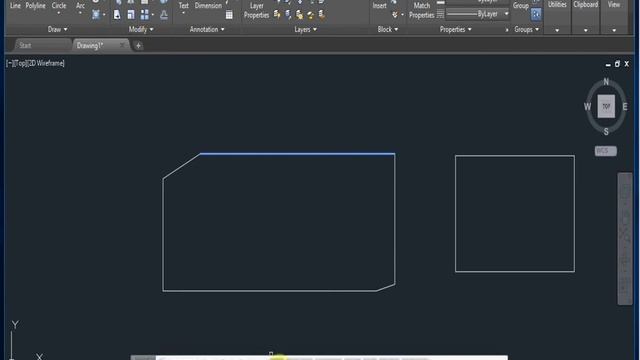Open the ByLayer linetype dropdown
640x360 pixels.
(x=507, y=14)
